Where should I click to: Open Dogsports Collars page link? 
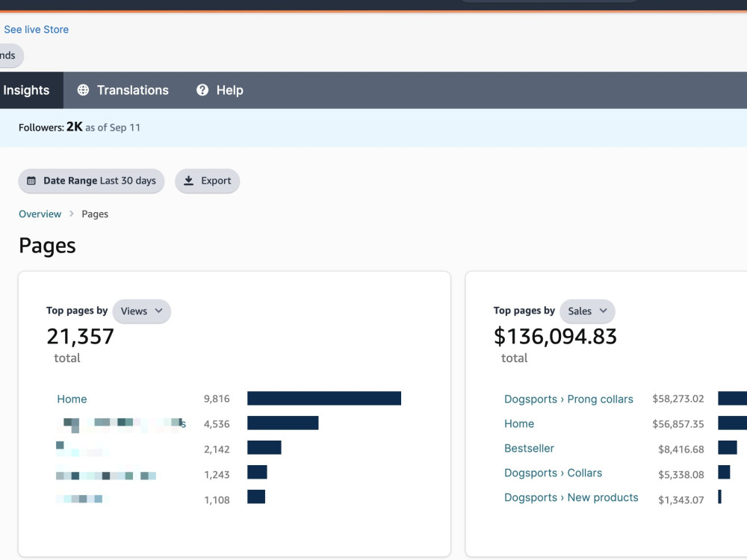(553, 473)
